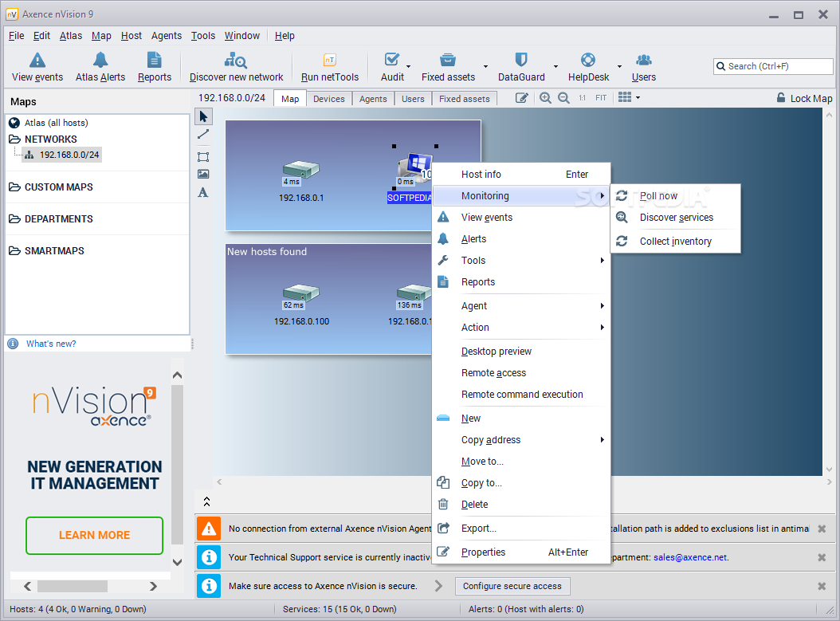The height and width of the screenshot is (621, 840).
Task: Switch to the Agents tab
Action: [x=373, y=99]
